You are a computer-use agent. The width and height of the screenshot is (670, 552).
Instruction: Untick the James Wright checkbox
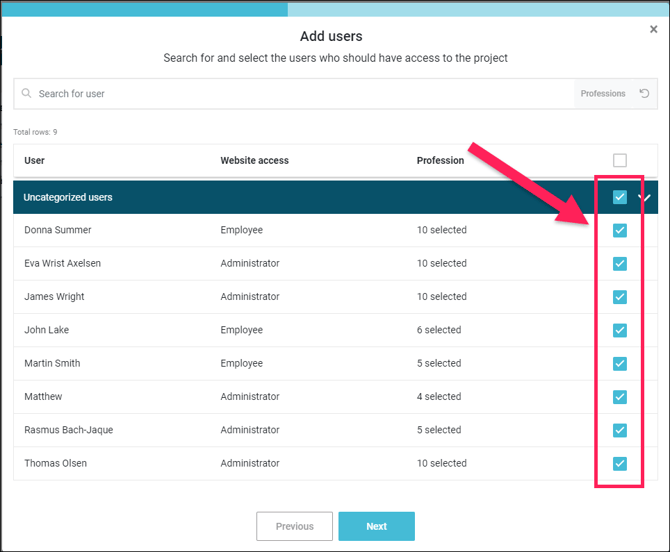pos(620,297)
